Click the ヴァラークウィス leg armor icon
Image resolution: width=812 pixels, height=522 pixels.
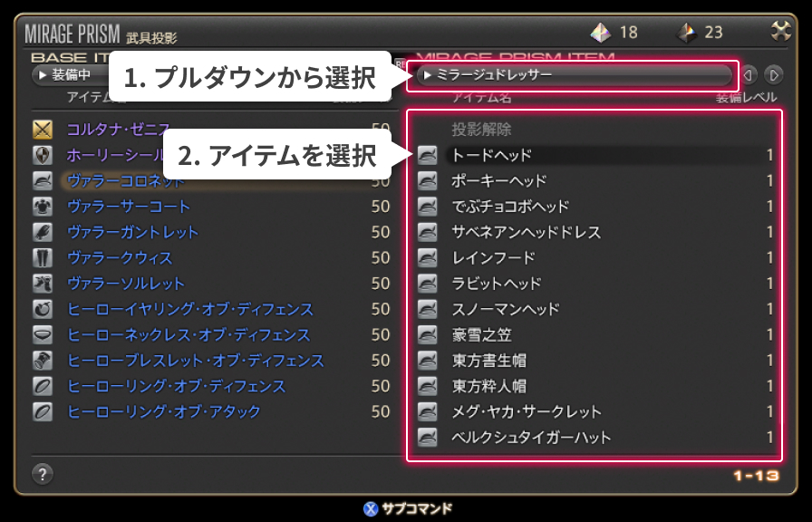(x=43, y=257)
